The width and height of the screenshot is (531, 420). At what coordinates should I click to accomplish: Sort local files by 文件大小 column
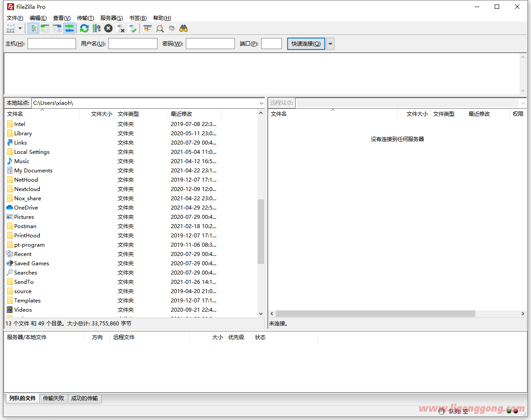pyautogui.click(x=97, y=114)
